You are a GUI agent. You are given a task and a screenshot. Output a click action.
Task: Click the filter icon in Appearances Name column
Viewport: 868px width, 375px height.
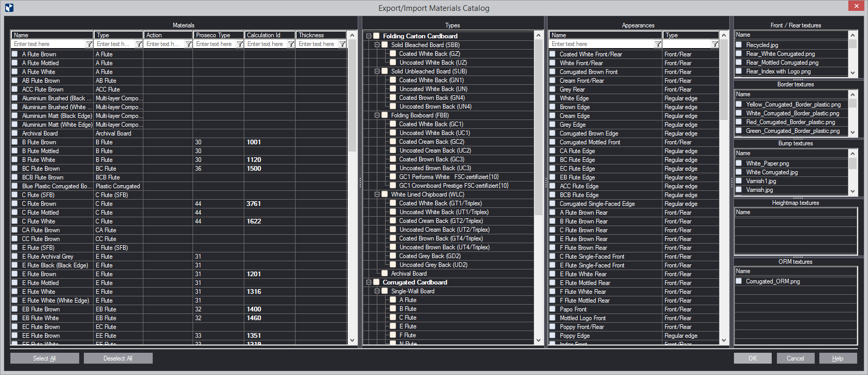(658, 44)
